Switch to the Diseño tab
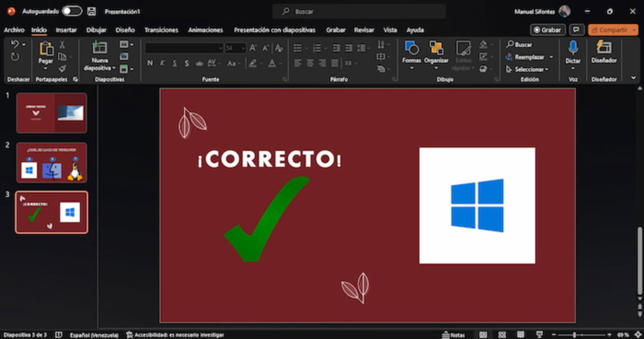644x339 pixels. pyautogui.click(x=125, y=30)
